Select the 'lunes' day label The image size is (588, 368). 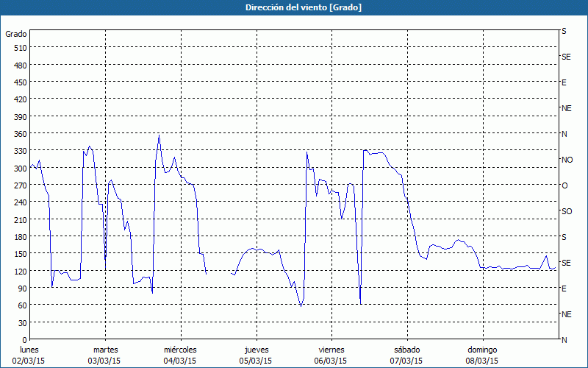pos(30,350)
